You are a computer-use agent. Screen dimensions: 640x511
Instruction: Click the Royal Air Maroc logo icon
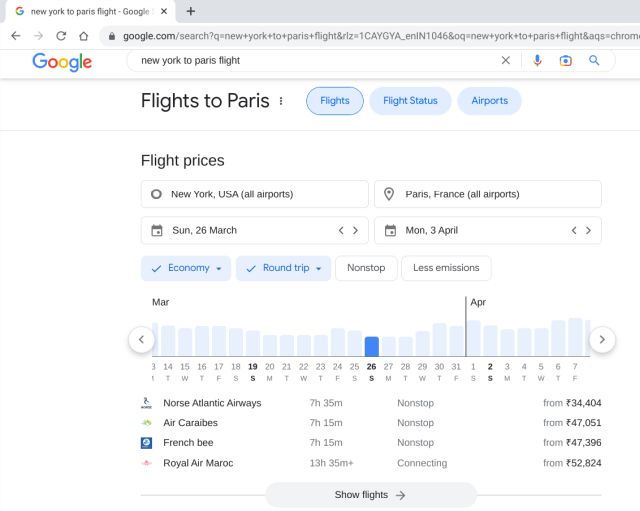[146, 463]
